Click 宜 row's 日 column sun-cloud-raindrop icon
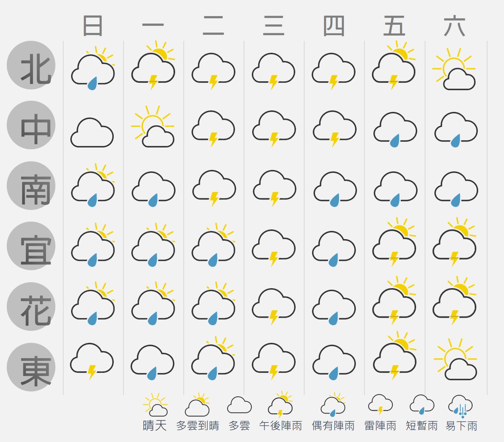 93,245
